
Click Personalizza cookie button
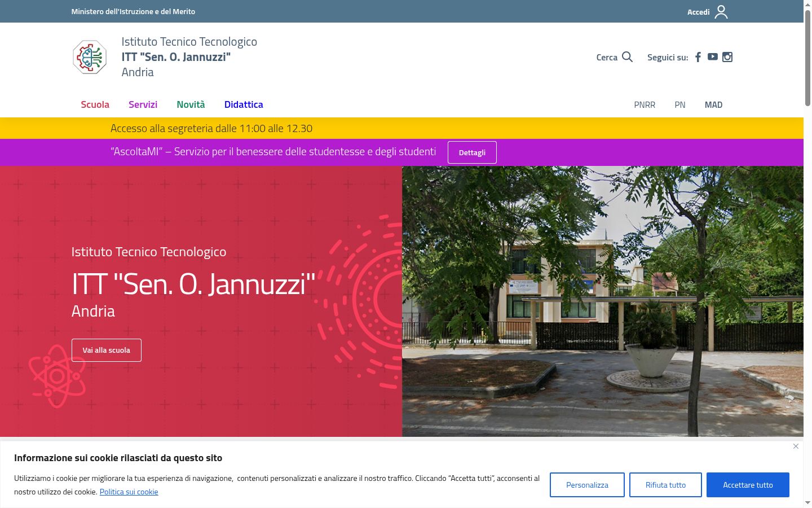(x=587, y=485)
